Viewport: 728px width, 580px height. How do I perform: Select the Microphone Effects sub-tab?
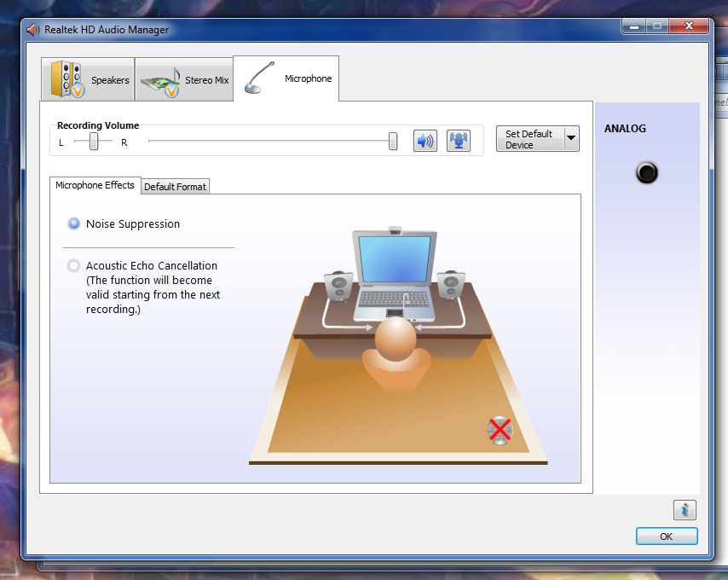95,185
